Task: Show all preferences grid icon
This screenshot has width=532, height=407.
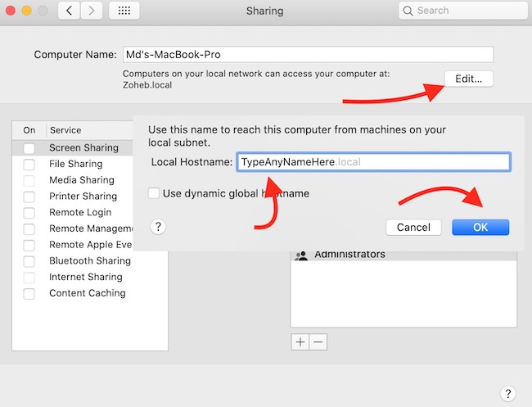Action: pyautogui.click(x=124, y=11)
